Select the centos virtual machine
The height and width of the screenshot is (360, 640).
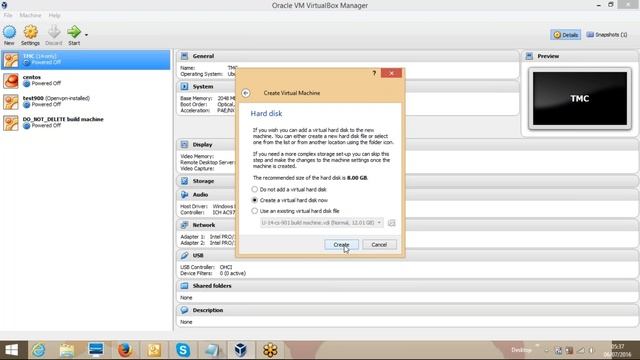(x=86, y=80)
